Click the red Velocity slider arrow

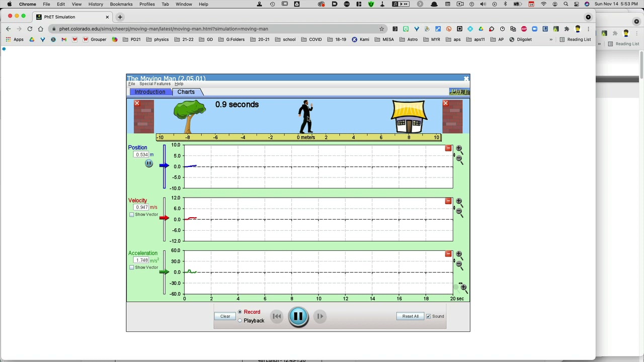(x=165, y=218)
